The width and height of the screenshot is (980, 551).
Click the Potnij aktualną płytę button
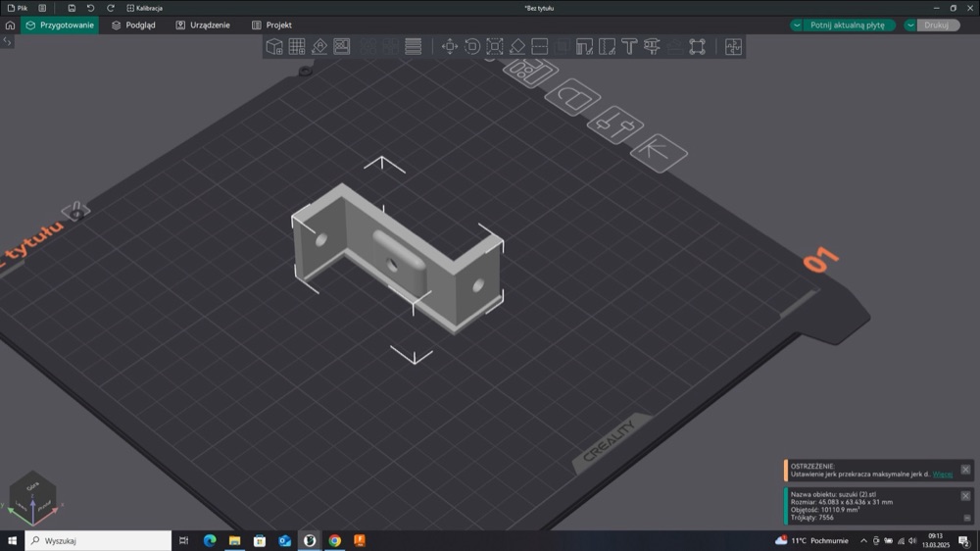[847, 25]
